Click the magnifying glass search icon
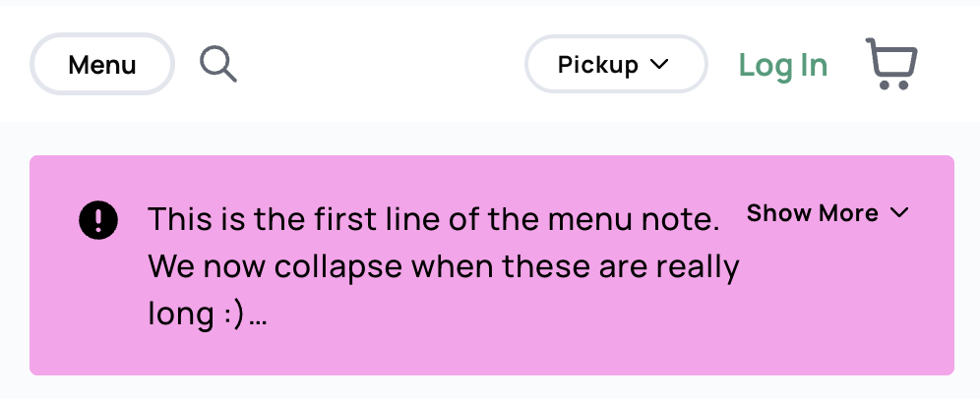980x399 pixels. [217, 65]
